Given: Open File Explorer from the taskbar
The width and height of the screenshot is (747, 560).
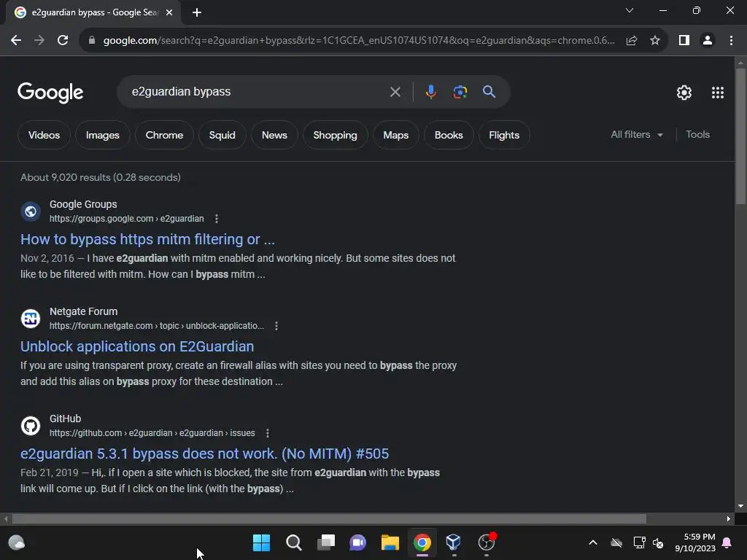Looking at the screenshot, I should click(x=390, y=542).
